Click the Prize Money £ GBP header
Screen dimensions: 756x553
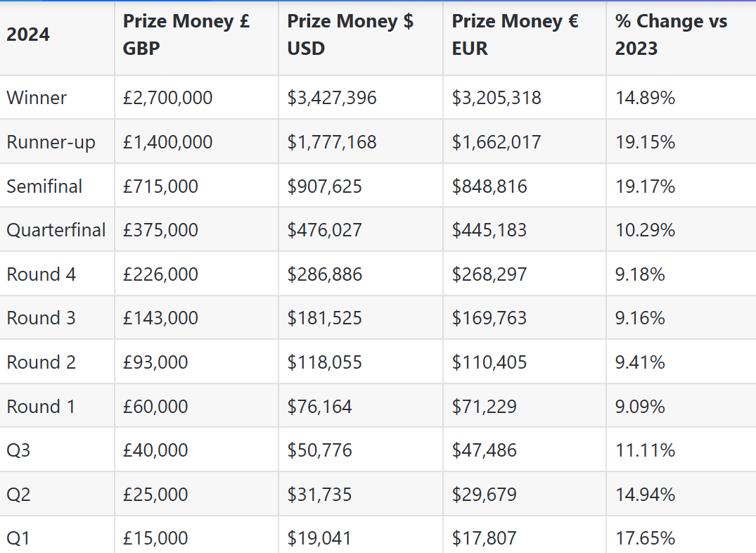tap(186, 34)
